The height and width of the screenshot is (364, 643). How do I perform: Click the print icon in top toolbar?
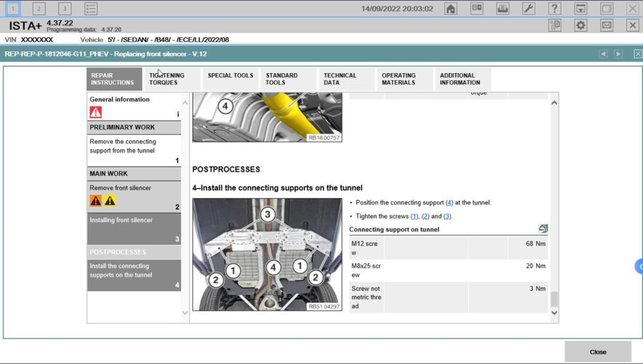click(503, 8)
